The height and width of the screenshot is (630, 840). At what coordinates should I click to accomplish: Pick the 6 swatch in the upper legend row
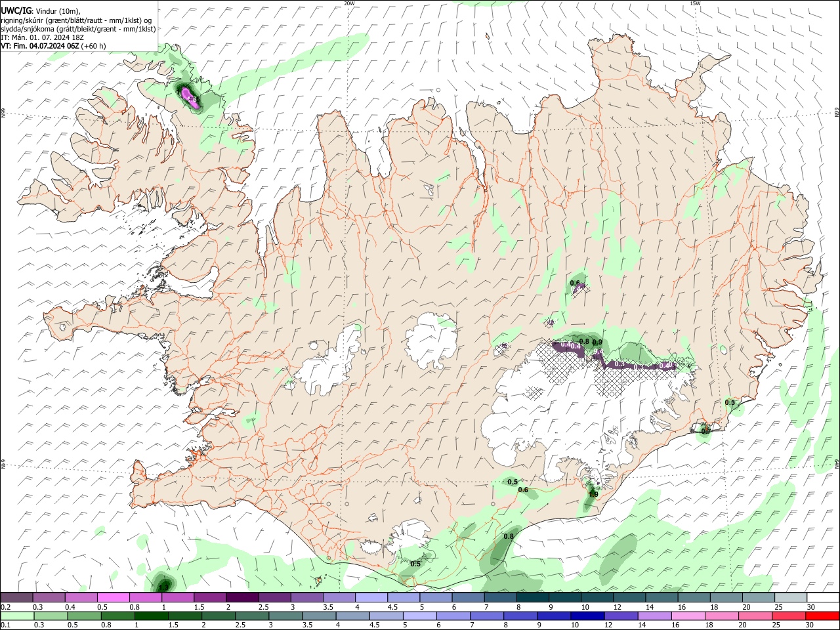tap(467, 598)
